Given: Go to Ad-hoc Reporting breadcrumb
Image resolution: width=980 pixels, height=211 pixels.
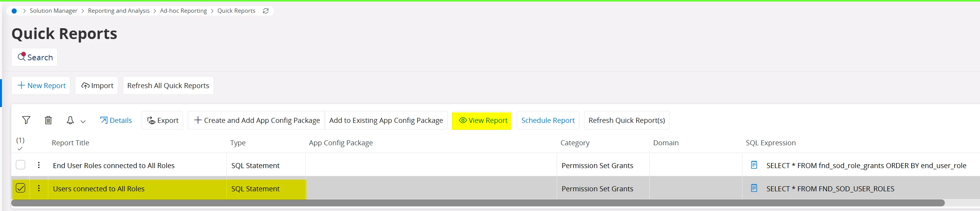Looking at the screenshot, I should 183,11.
